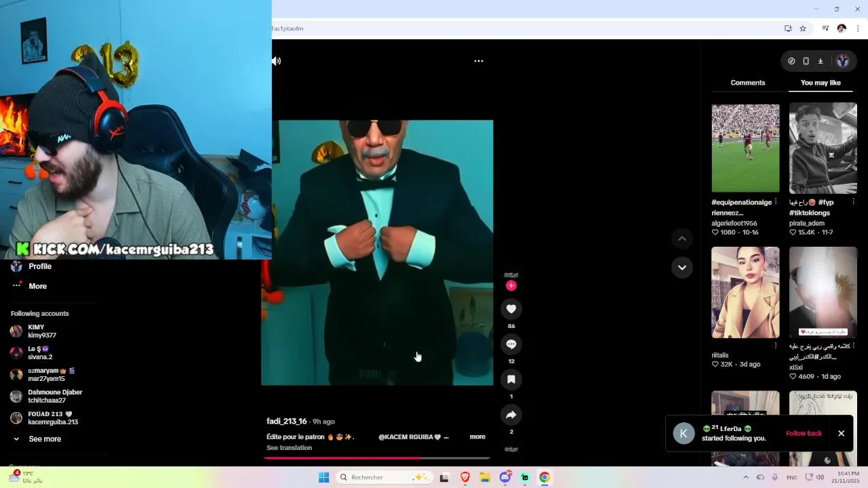Viewport: 868px width, 488px height.
Task: Open the weather widget showing 13°C
Action: coord(27,477)
